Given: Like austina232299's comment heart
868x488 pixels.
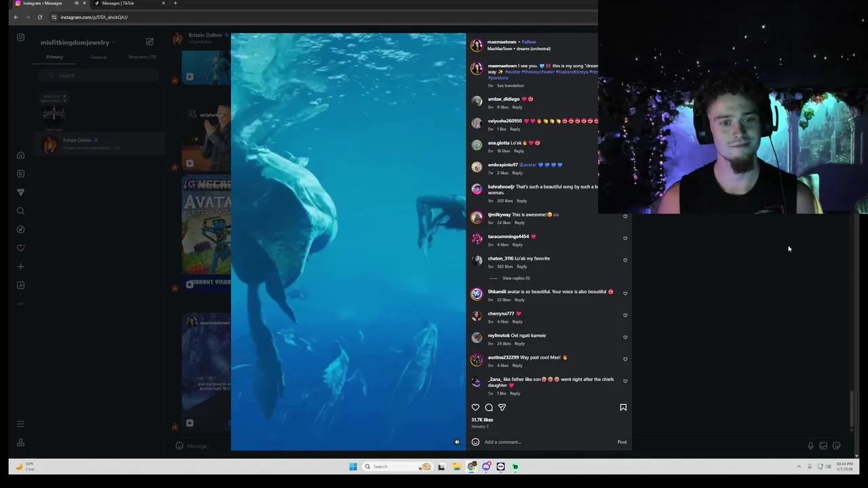Looking at the screenshot, I should click(625, 359).
